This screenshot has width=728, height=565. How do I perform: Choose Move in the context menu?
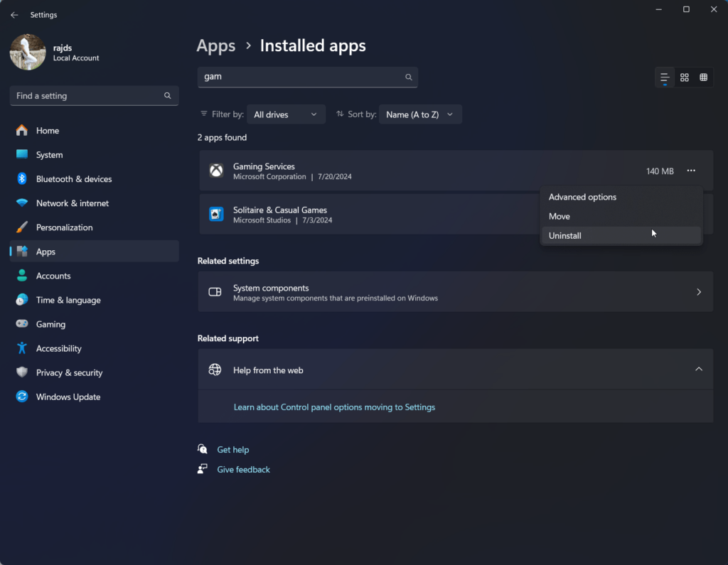pos(621,216)
